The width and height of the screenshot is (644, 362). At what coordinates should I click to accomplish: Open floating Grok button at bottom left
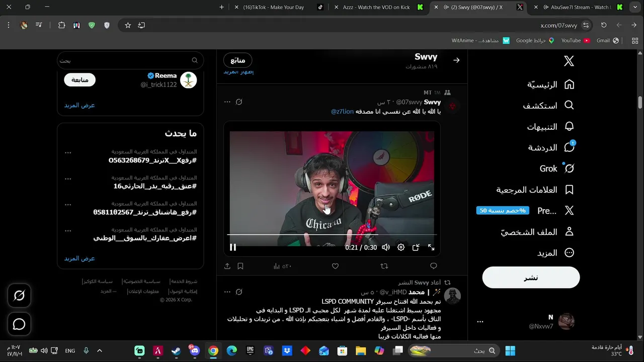[x=19, y=296]
